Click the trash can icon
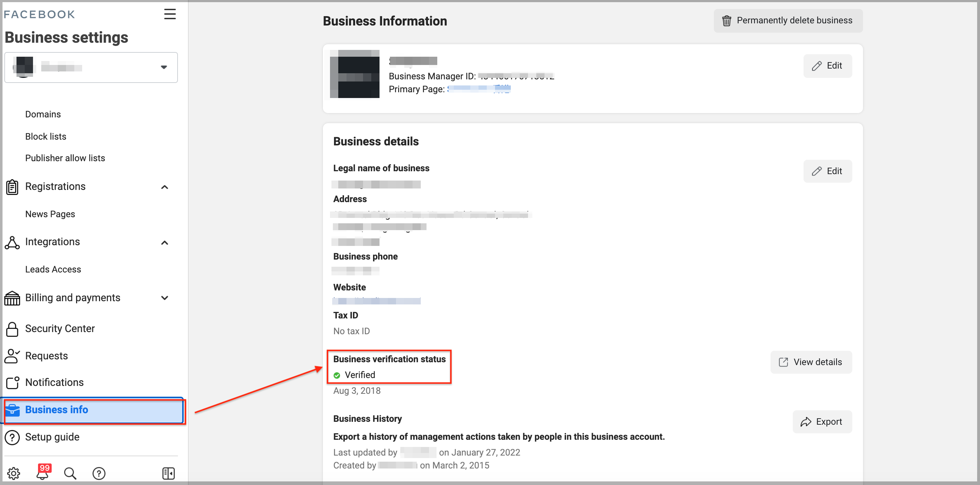Image resolution: width=980 pixels, height=485 pixels. click(727, 20)
